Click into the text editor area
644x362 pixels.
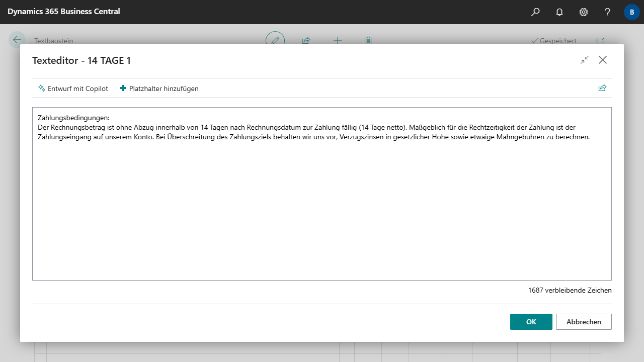(322, 194)
